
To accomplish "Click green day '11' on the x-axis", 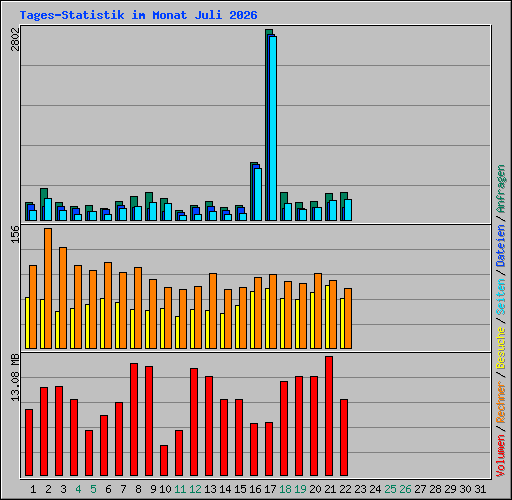I will tap(180, 489).
